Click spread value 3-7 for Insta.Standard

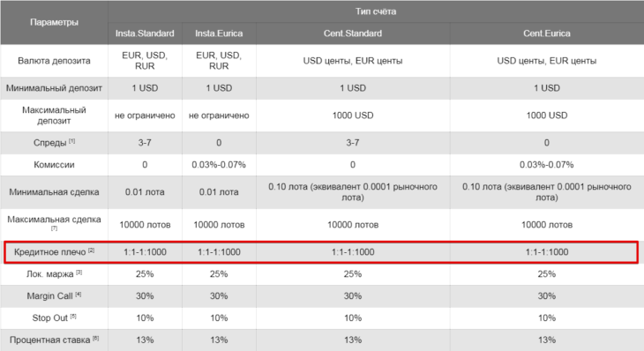[145, 143]
